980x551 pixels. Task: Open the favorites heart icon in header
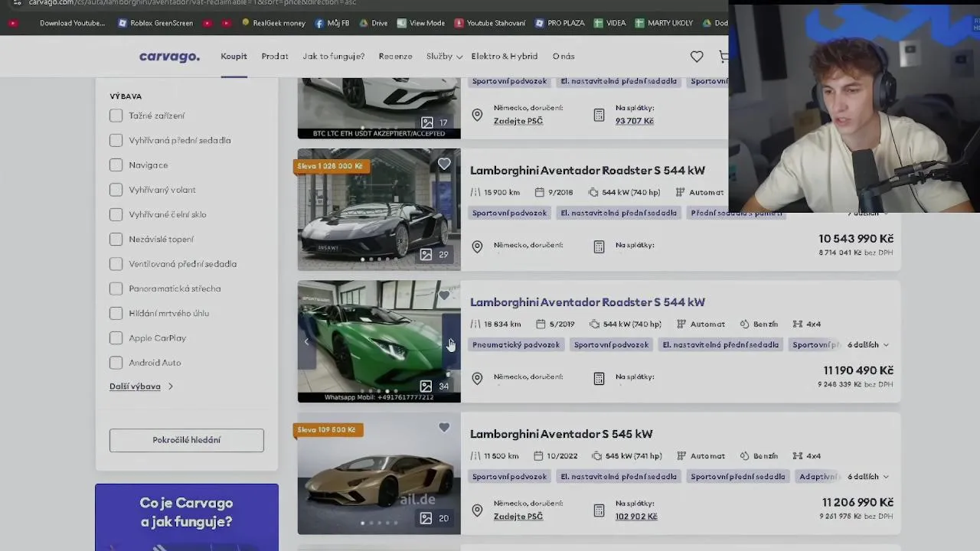click(x=697, y=57)
